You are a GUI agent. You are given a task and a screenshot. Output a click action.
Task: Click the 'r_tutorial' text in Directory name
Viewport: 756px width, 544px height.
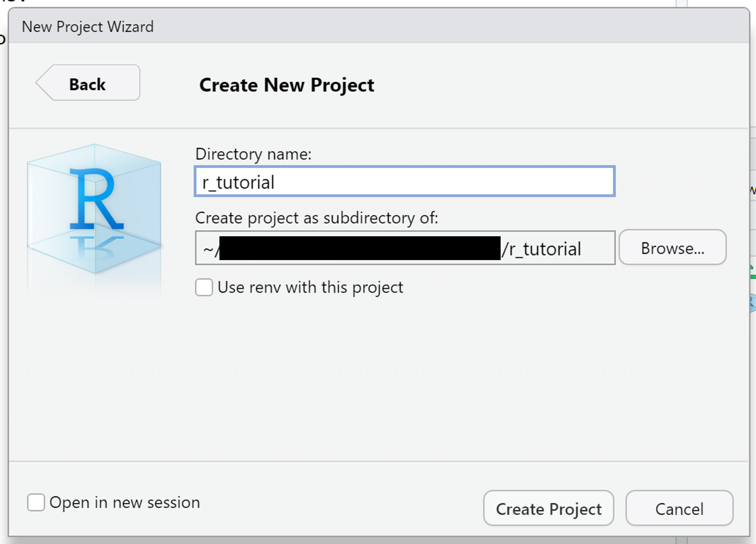point(238,182)
